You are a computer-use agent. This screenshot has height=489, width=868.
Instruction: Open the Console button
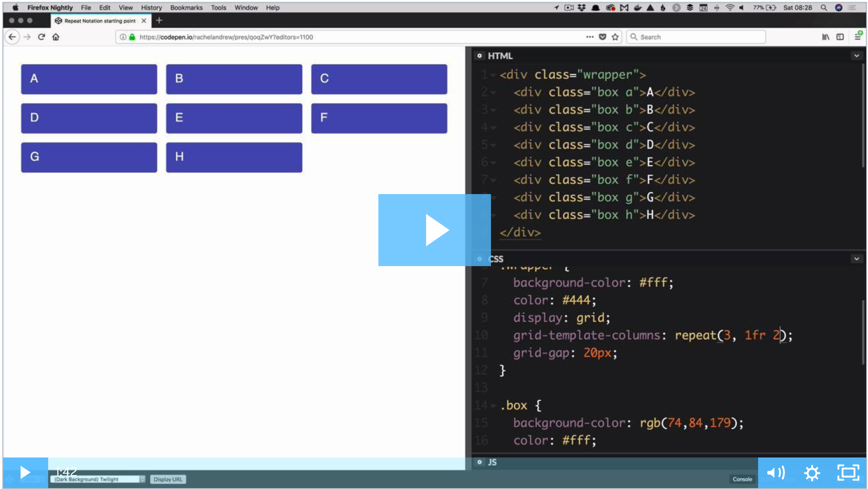coord(742,479)
